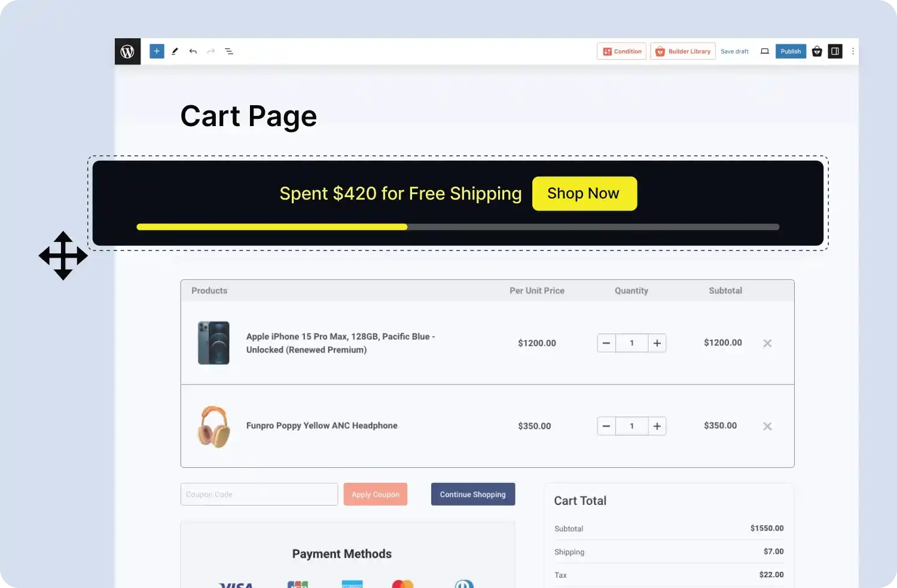The width and height of the screenshot is (897, 588).
Task: Click the redo arrow icon
Action: point(210,51)
